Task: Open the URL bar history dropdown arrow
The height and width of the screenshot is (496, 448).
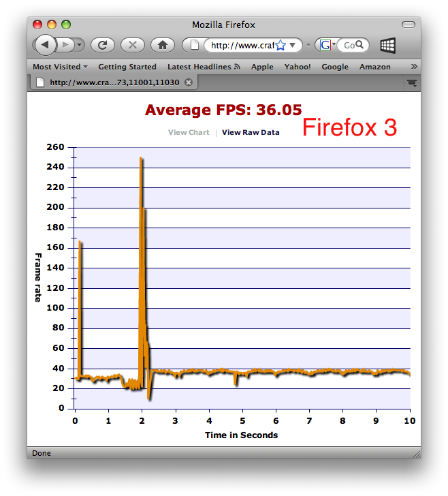Action: click(293, 45)
